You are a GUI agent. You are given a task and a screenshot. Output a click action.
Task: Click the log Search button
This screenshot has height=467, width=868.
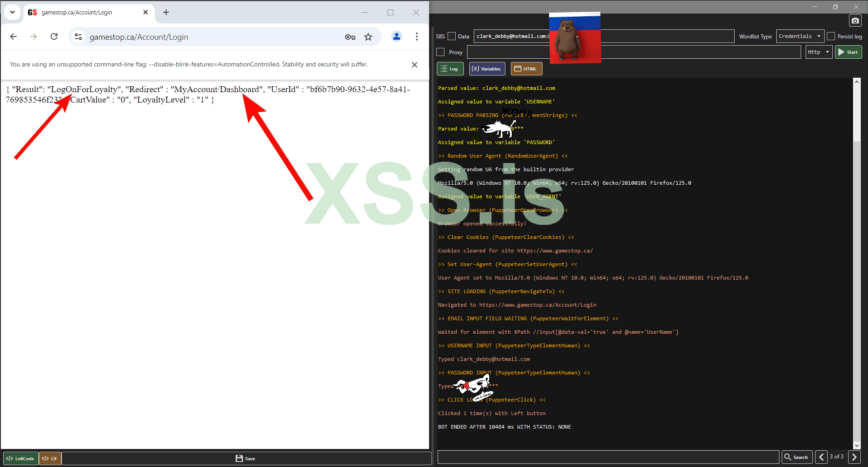tap(797, 457)
